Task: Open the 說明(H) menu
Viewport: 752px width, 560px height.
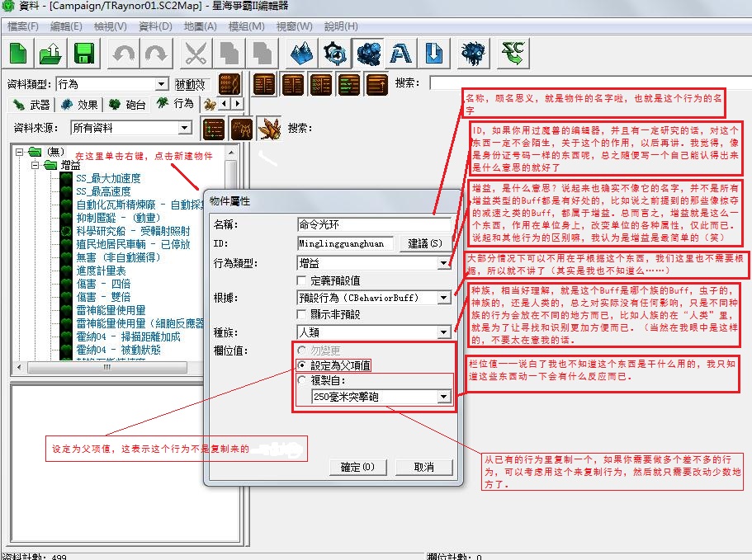Action: pos(341,26)
